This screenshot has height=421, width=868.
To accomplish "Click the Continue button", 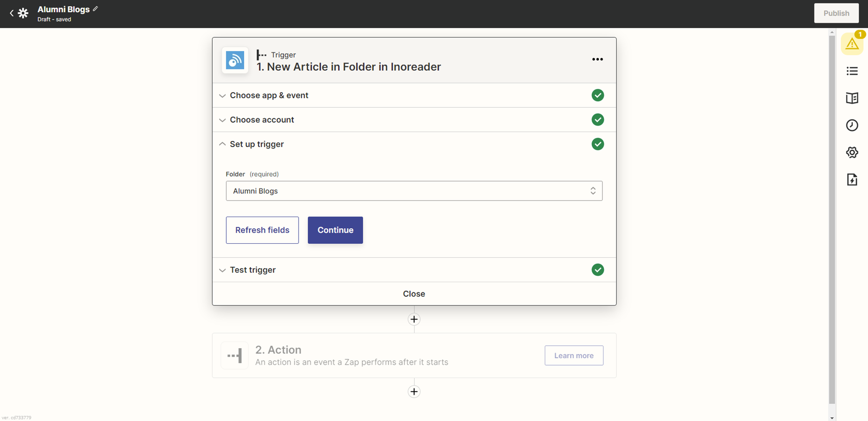I will coord(335,230).
